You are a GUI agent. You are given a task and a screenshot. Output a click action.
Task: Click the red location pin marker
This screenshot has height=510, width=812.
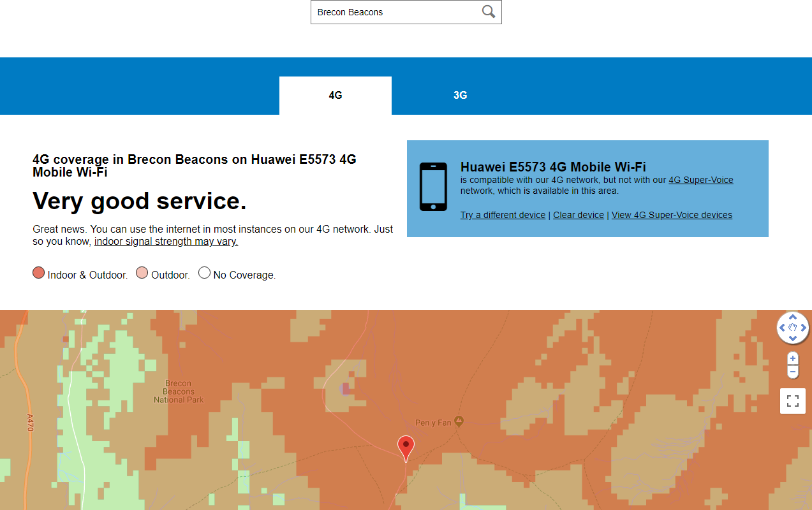click(406, 448)
